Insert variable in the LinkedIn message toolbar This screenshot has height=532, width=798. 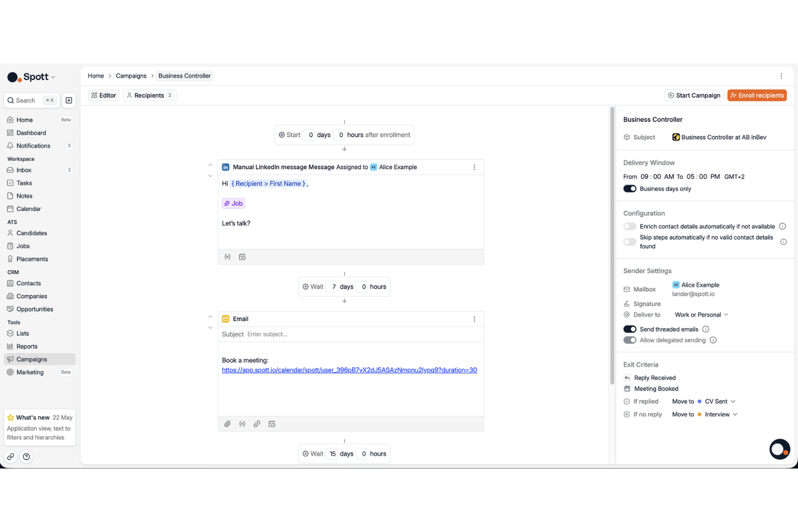coord(228,257)
